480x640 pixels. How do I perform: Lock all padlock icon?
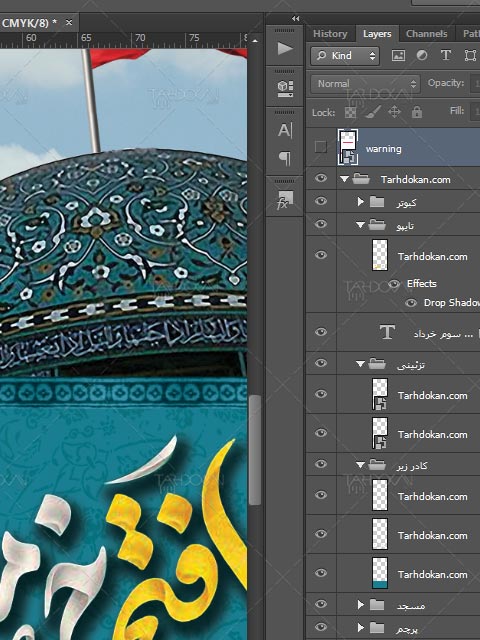(416, 112)
